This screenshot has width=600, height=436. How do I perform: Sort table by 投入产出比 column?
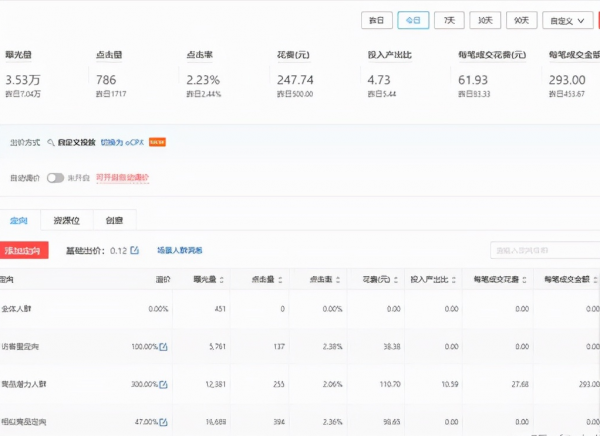click(x=454, y=280)
